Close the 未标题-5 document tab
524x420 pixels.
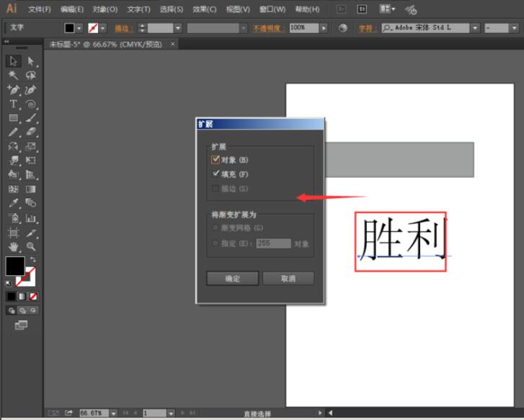point(172,44)
